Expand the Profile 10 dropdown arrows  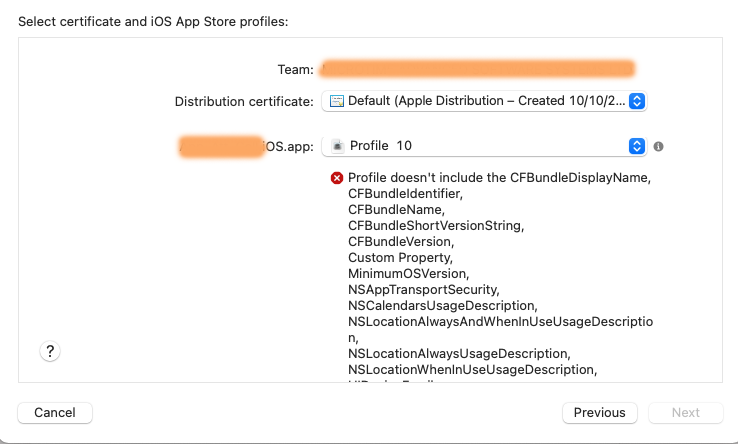pyautogui.click(x=637, y=146)
